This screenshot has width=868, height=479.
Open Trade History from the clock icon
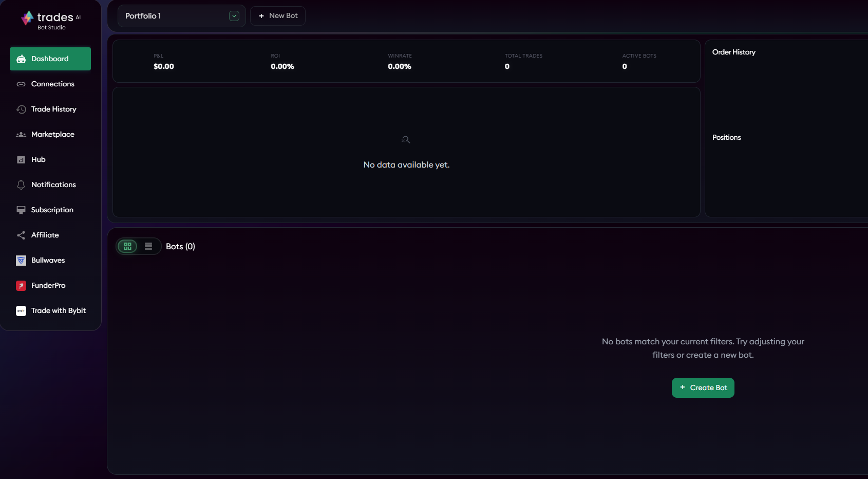click(x=21, y=109)
